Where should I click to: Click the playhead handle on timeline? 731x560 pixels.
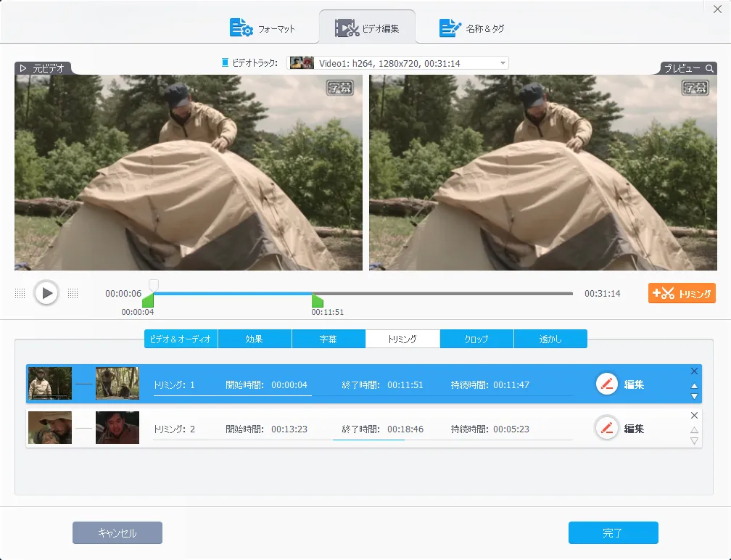[x=154, y=285]
